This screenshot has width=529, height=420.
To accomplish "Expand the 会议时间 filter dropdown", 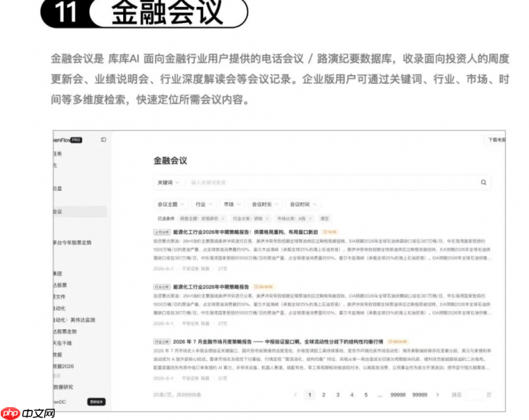I will 303,204.
